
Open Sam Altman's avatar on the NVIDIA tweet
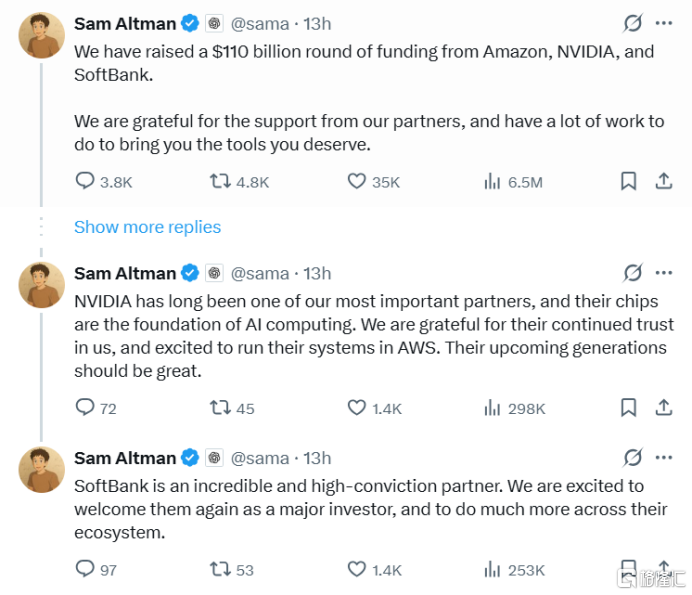click(42, 285)
